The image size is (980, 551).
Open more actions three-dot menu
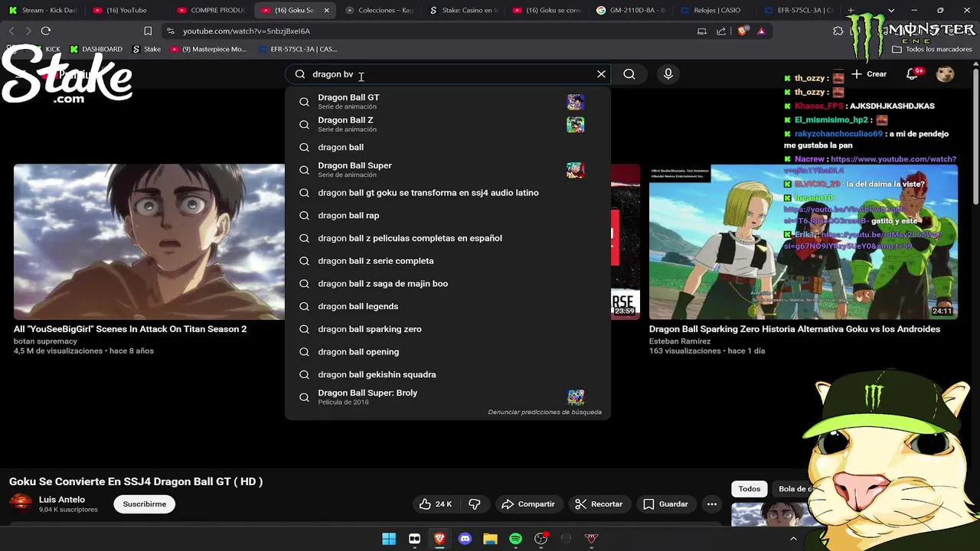coord(712,504)
